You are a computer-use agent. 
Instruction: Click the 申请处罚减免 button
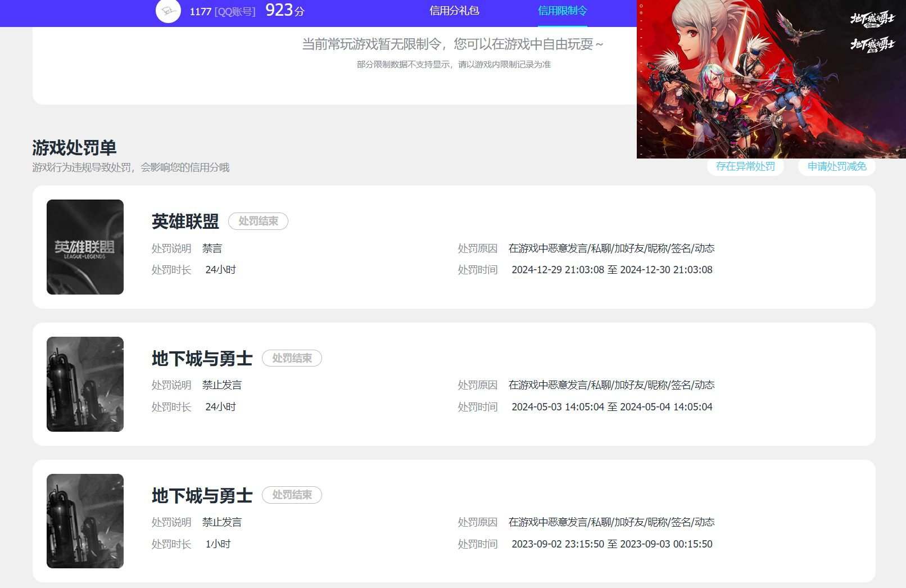coord(837,166)
